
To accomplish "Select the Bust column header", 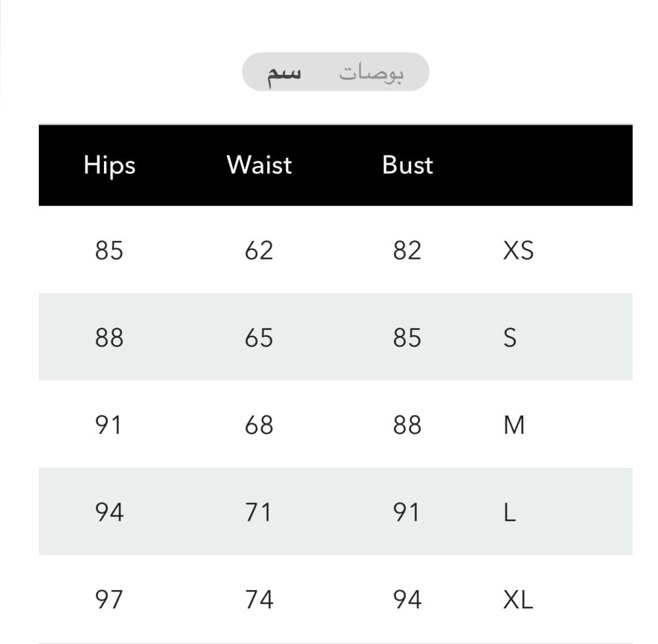I will point(407,165).
